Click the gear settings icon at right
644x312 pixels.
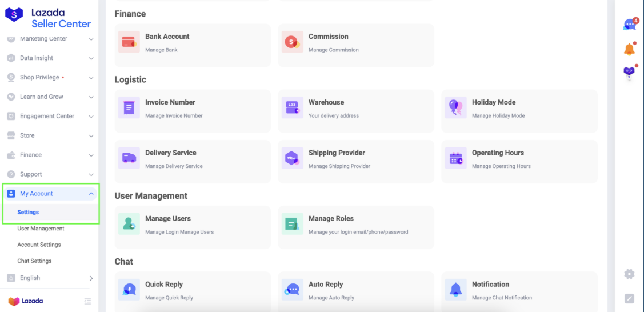click(629, 274)
